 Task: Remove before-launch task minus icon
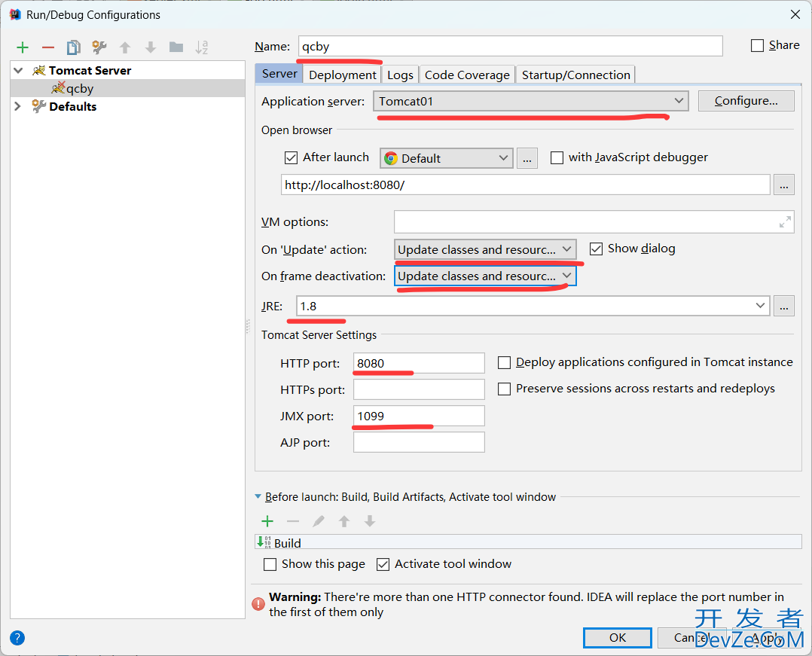point(293,521)
